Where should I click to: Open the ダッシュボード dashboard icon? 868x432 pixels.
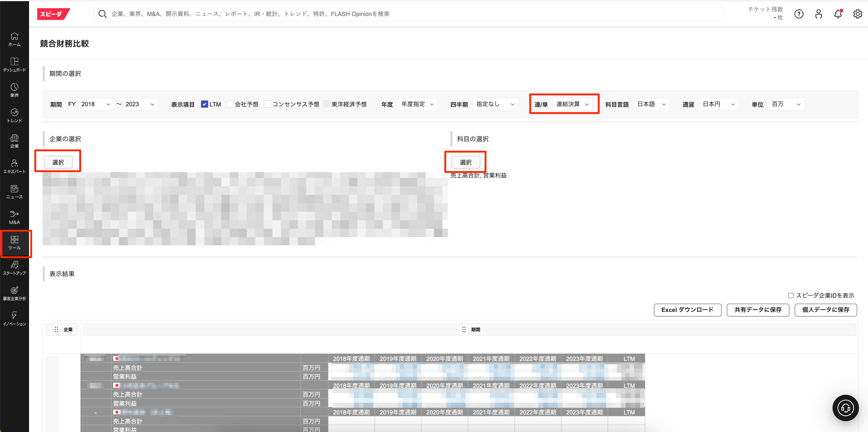pos(14,64)
